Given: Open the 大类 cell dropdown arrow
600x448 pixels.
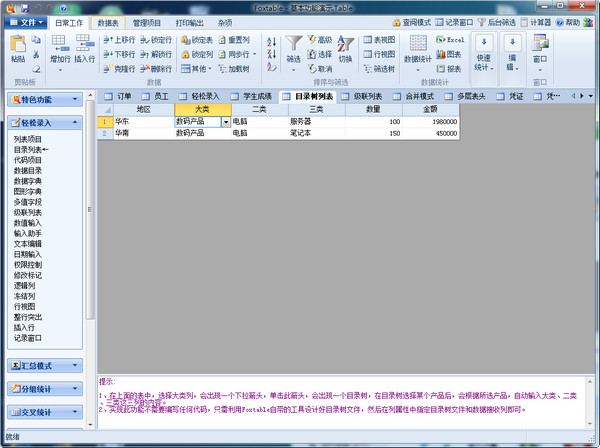Looking at the screenshot, I should [225, 121].
